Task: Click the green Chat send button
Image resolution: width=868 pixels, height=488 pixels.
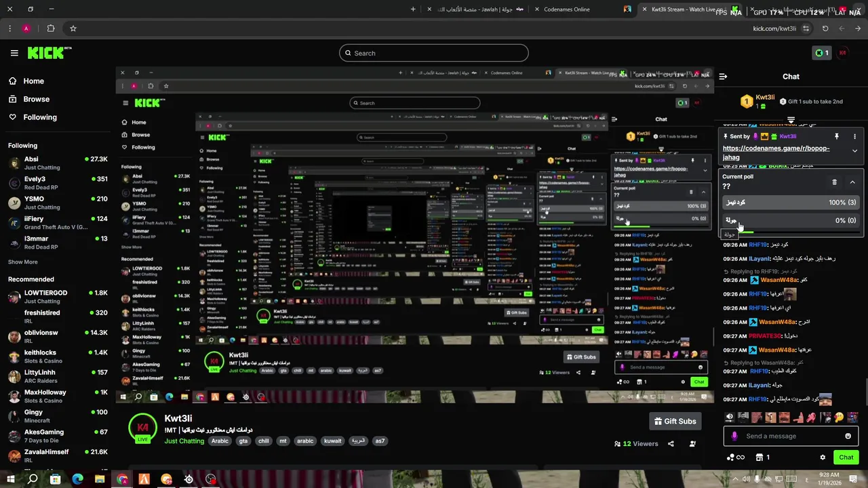Action: 846,457
